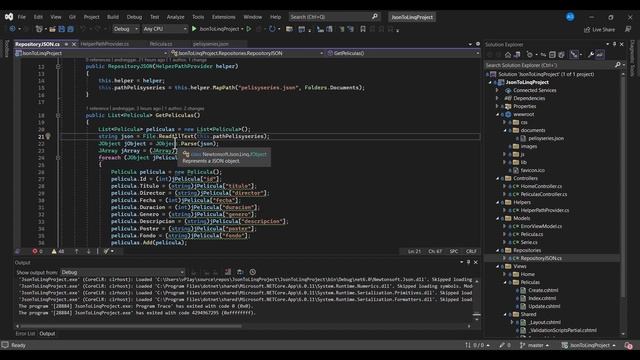The width and height of the screenshot is (640, 360).
Task: Collapse the GetPeliculas method outline toggle
Action: (58, 116)
